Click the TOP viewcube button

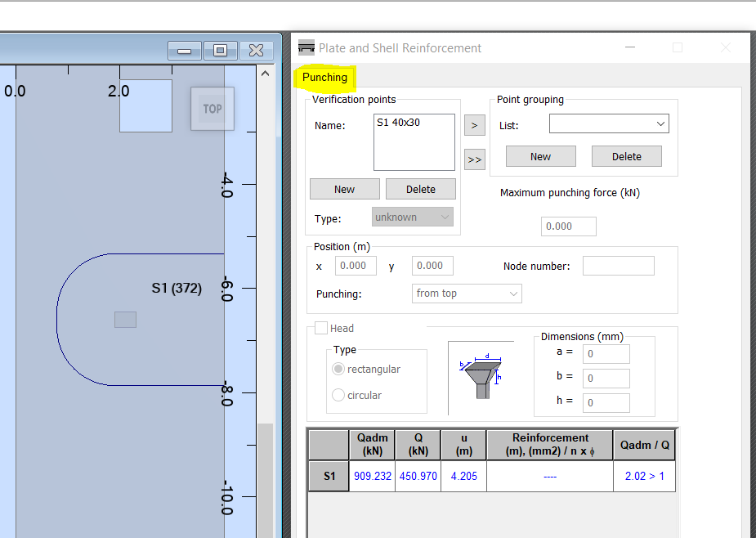coord(212,108)
